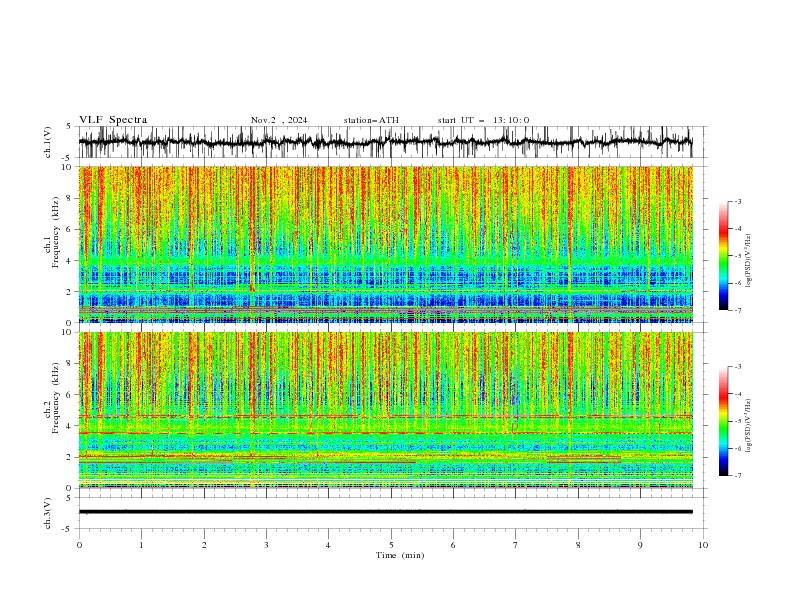Click time axis tick label "9"

pos(640,545)
